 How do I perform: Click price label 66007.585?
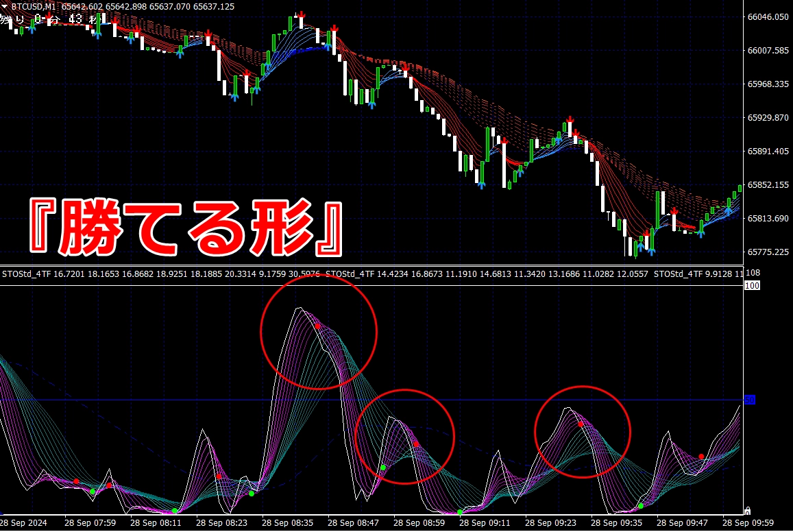coord(768,51)
